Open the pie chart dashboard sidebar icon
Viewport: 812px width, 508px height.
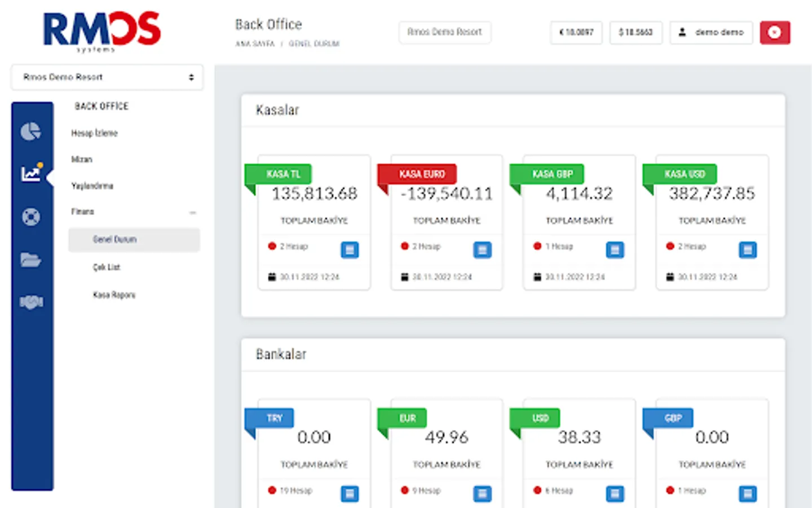(x=30, y=132)
